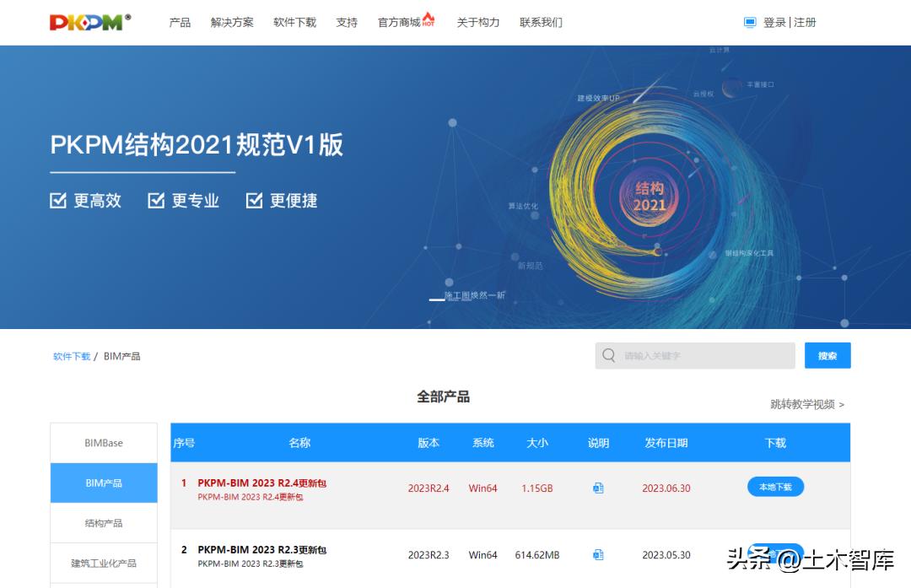Open PKPM-BIM 2023 R2.4更新包 title
Image resolution: width=911 pixels, height=588 pixels.
point(261,483)
